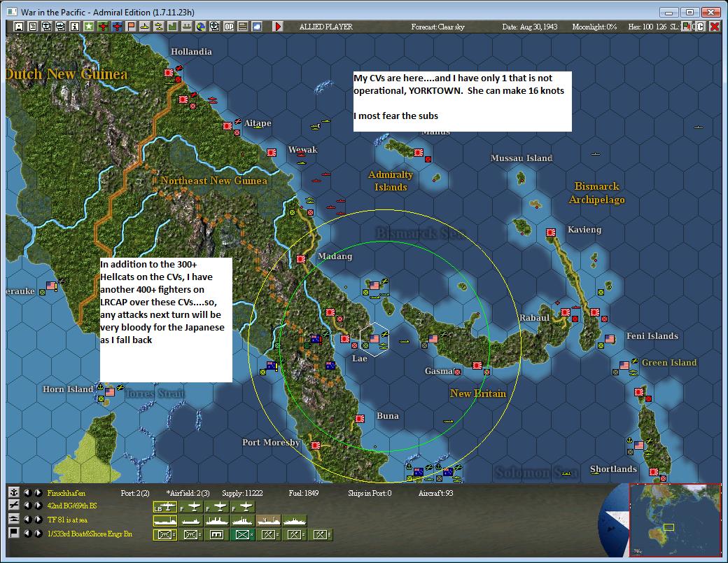Click the floppy-disk save icon in toolbar
The height and width of the screenshot is (563, 728).
19,27
